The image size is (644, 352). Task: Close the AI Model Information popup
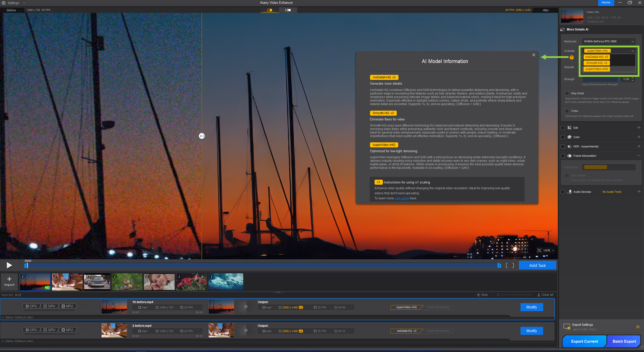tap(534, 55)
